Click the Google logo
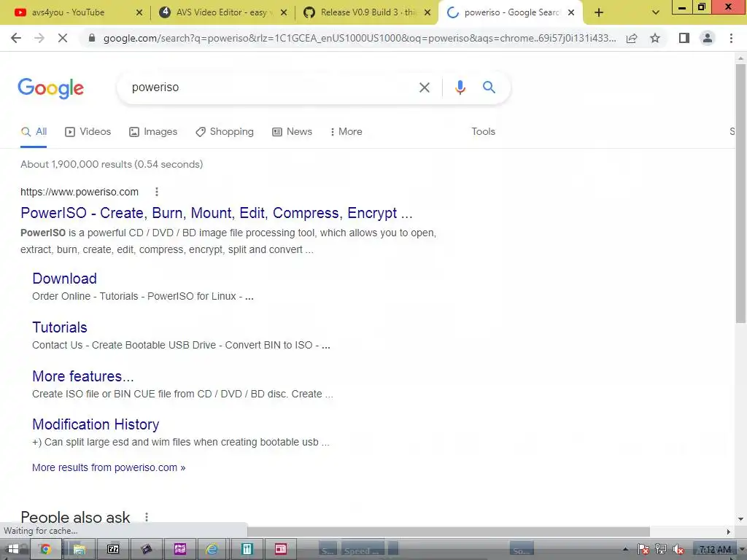This screenshot has height=560, width=747. pyautogui.click(x=50, y=88)
